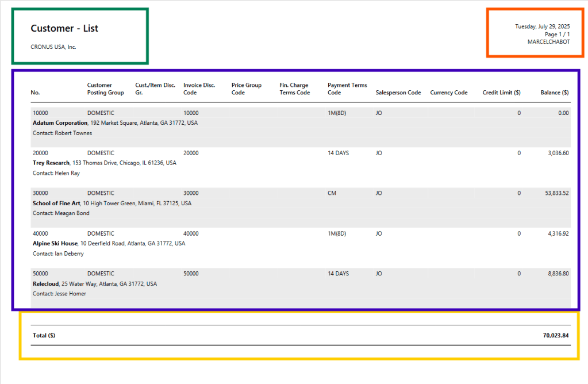
Task: Select the balance value 53,833.52
Action: point(556,193)
